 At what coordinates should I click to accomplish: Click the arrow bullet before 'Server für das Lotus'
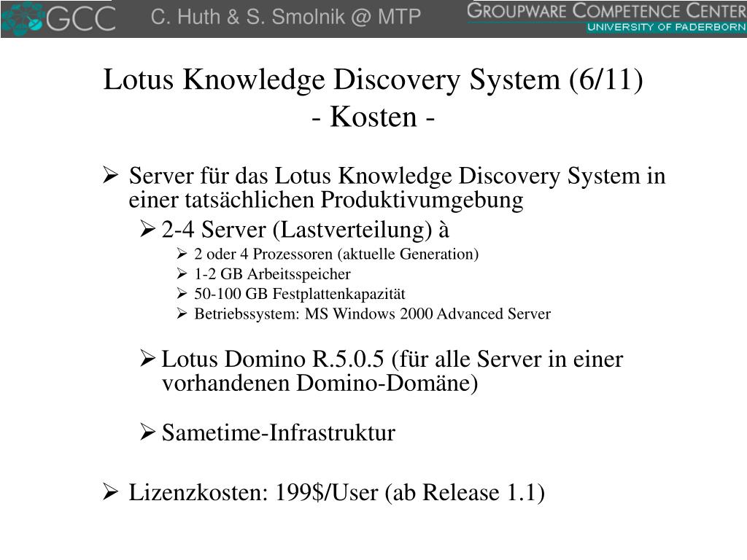[x=111, y=175]
